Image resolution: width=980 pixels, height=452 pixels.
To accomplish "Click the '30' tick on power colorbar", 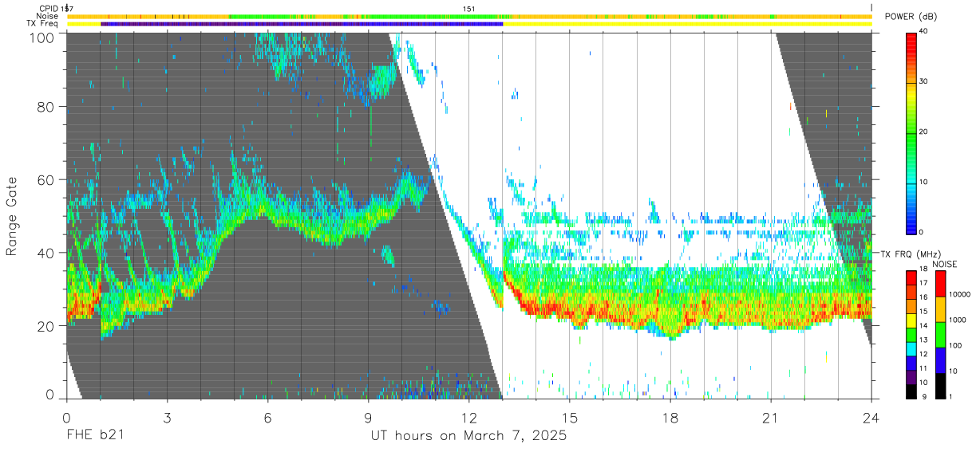I will tap(923, 82).
